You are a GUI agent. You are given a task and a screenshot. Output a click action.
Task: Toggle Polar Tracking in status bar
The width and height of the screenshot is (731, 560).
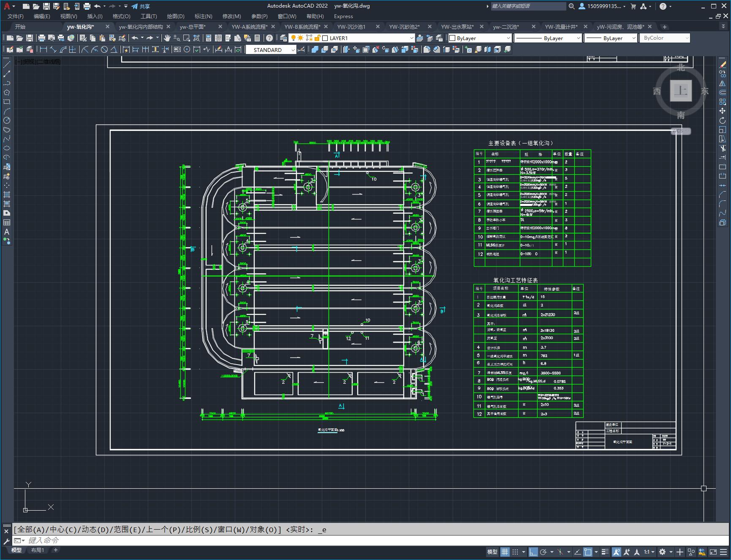[543, 552]
